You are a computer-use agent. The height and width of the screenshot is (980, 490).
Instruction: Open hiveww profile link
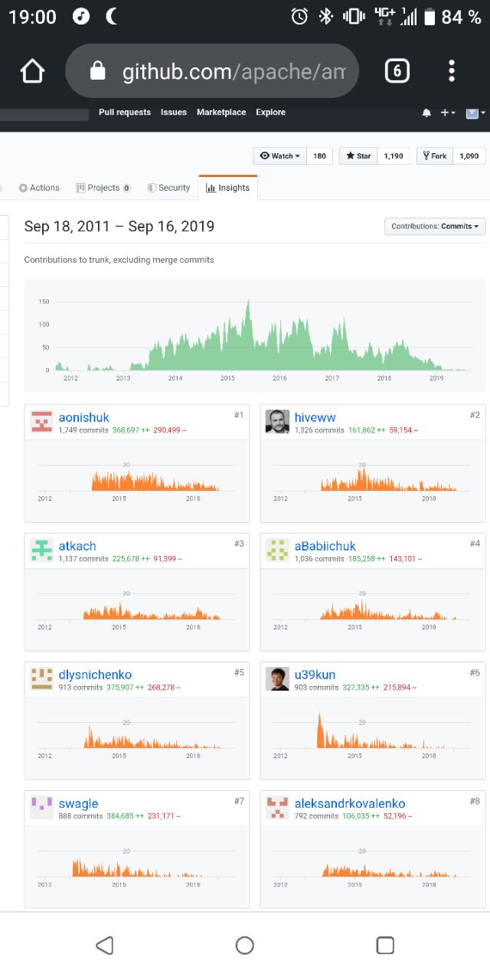coord(315,417)
